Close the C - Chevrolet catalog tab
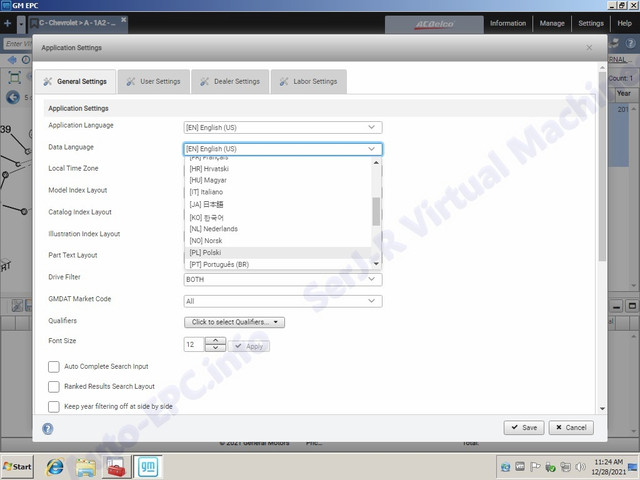Image resolution: width=640 pixels, height=480 pixels. tap(124, 19)
